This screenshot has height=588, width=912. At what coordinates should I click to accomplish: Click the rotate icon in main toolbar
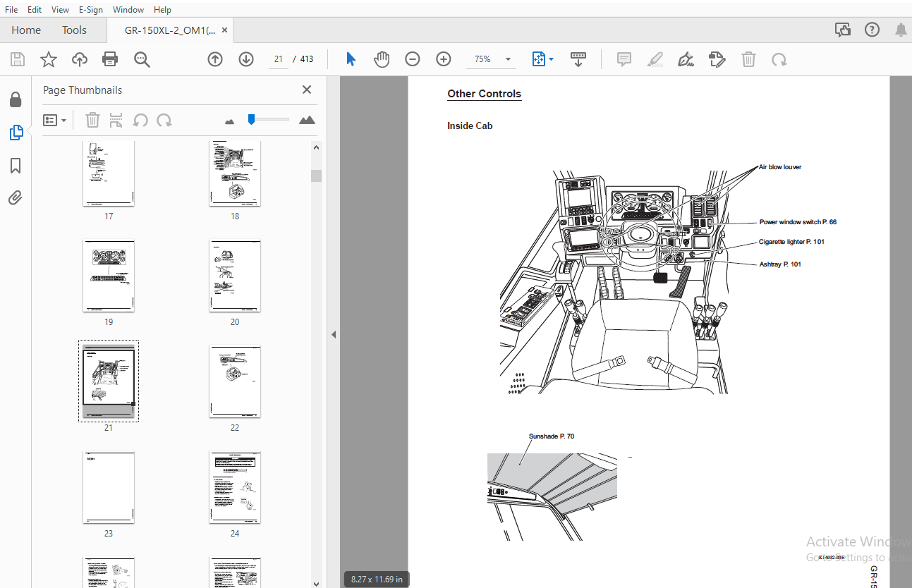pyautogui.click(x=779, y=59)
